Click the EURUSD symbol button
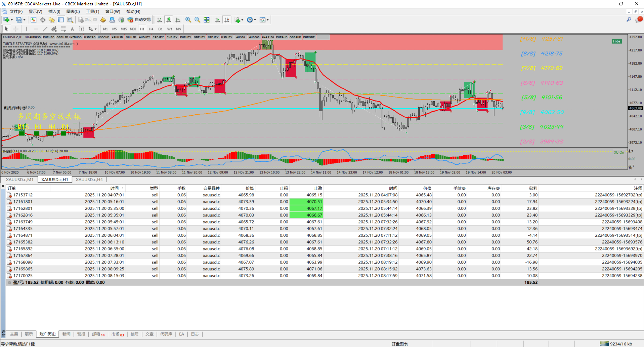The height and width of the screenshot is (347, 644). tap(49, 37)
